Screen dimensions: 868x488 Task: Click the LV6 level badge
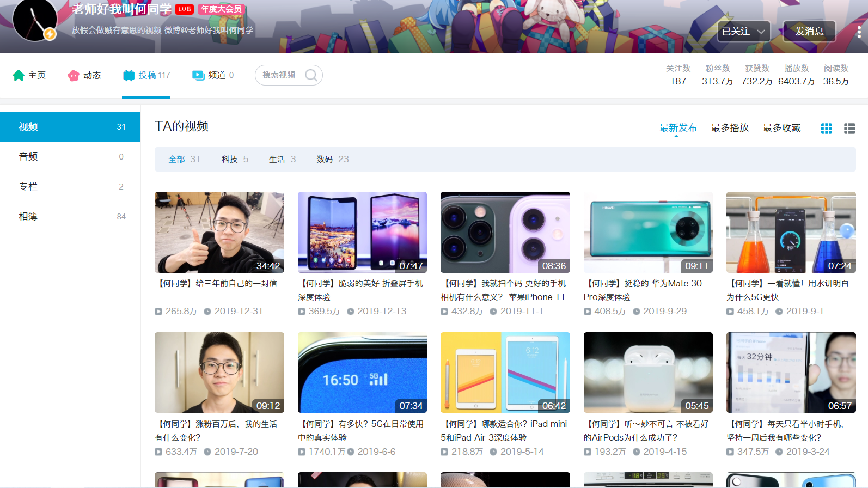(x=185, y=9)
